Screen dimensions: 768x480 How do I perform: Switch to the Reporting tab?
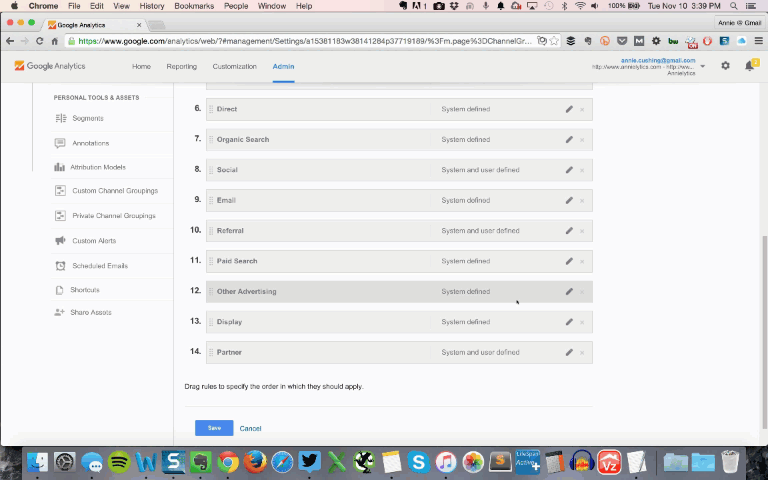tap(181, 67)
